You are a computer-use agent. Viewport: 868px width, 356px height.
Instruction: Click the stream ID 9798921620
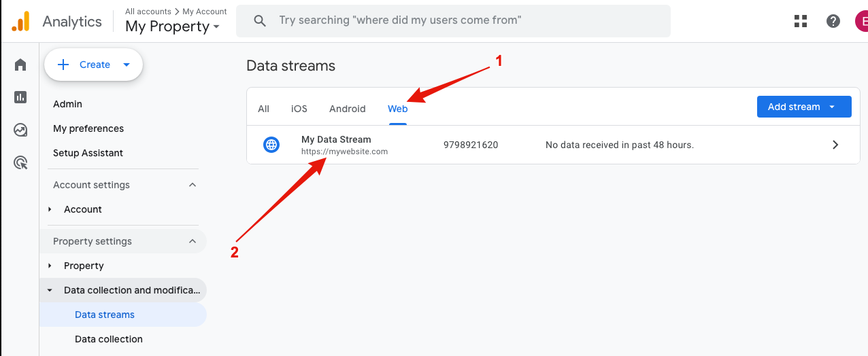pos(471,145)
